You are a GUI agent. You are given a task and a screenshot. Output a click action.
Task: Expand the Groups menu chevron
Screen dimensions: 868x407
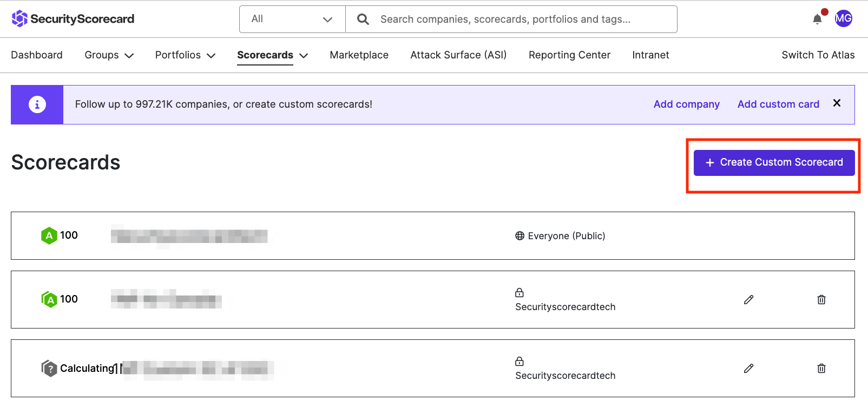click(129, 56)
